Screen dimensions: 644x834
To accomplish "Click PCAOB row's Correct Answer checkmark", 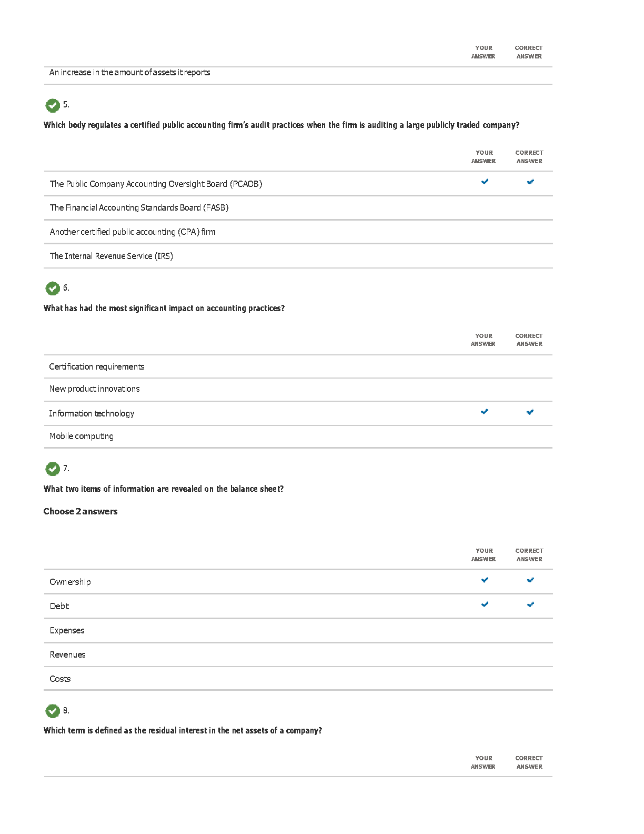I will 530,182.
